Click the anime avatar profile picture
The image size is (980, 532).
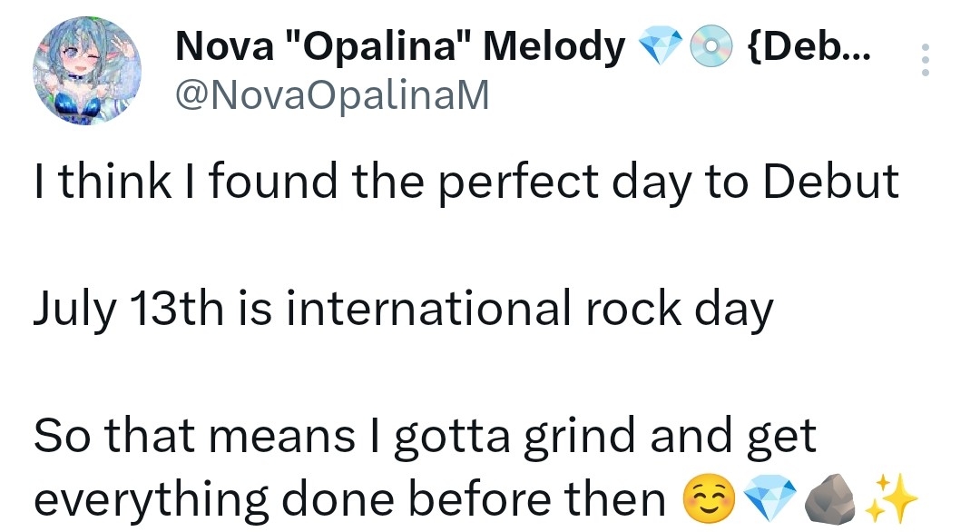tap(88, 72)
